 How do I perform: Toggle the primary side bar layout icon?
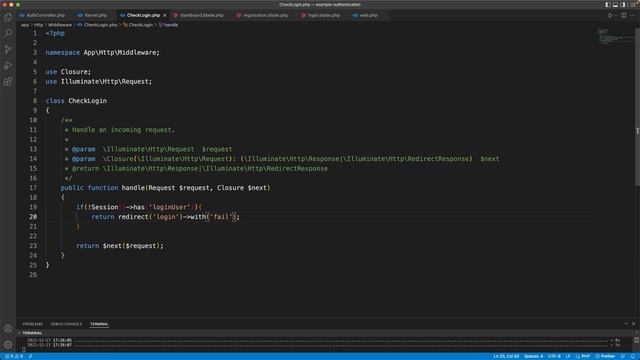coord(608,4)
